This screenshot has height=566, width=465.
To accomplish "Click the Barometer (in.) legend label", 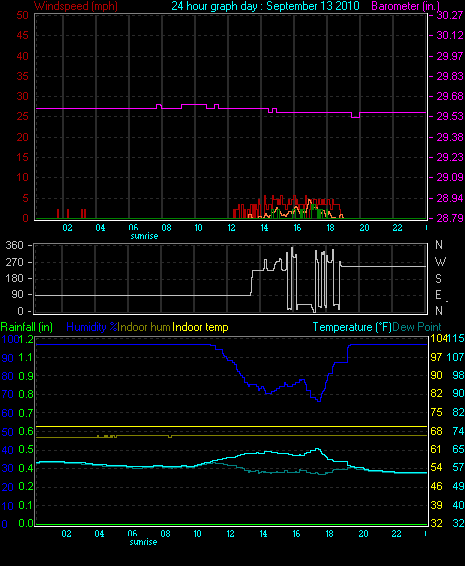I will click(x=405, y=6).
